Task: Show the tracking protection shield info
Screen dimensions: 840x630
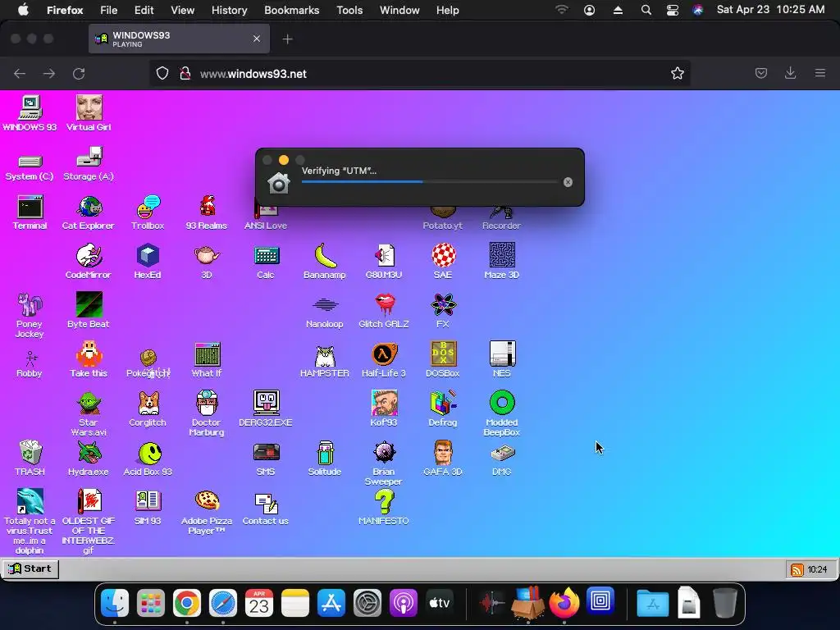Action: point(162,73)
